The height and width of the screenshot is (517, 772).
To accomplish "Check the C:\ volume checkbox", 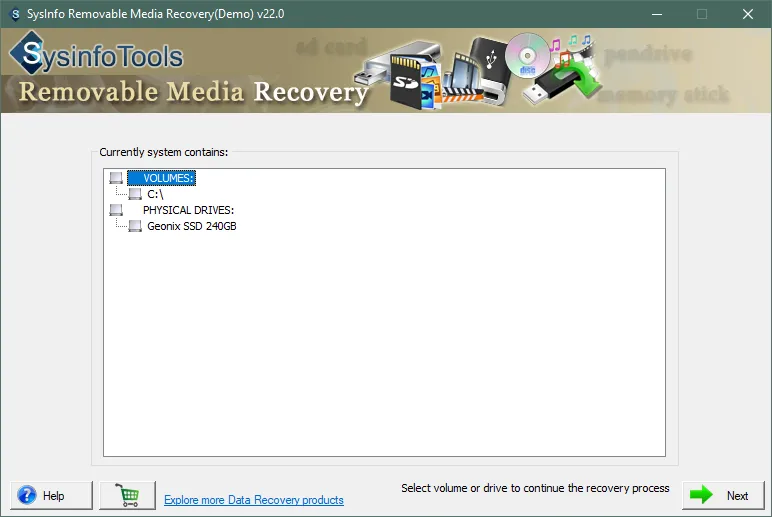I will pyautogui.click(x=135, y=194).
